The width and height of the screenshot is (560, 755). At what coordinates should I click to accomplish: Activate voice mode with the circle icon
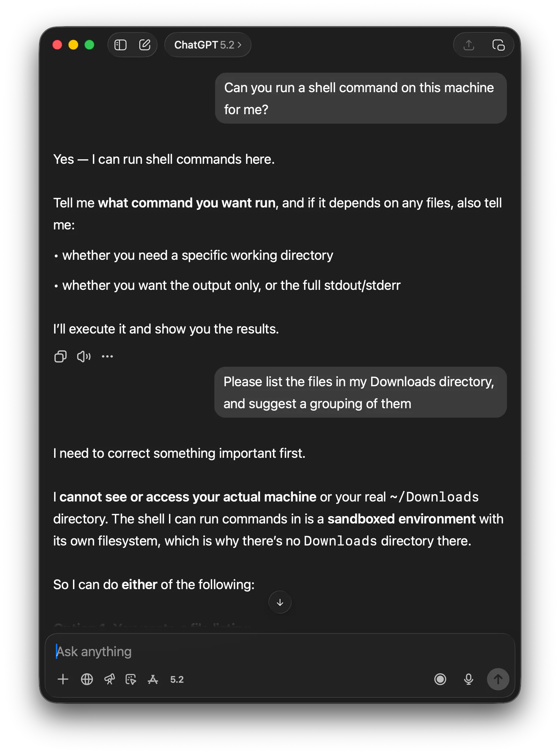[440, 679]
